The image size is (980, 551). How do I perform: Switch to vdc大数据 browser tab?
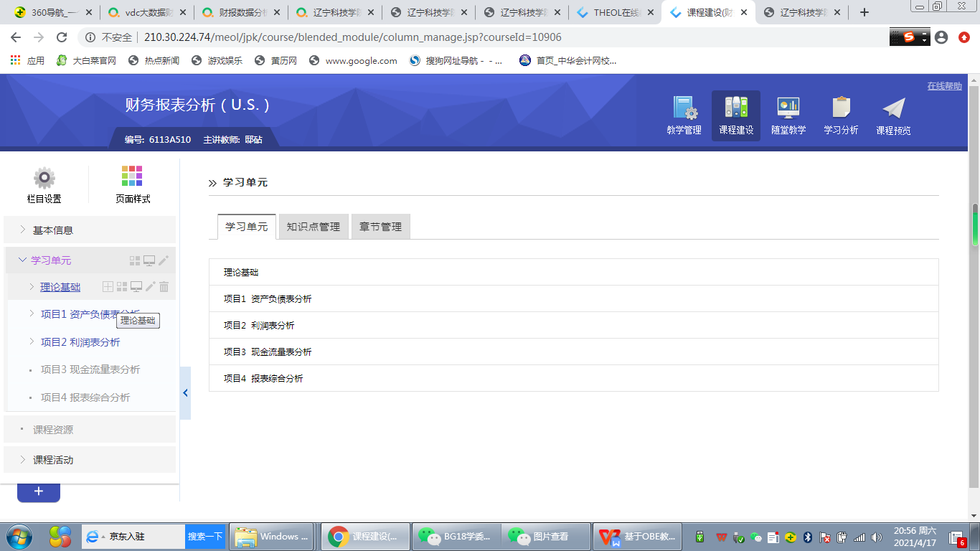tap(146, 12)
